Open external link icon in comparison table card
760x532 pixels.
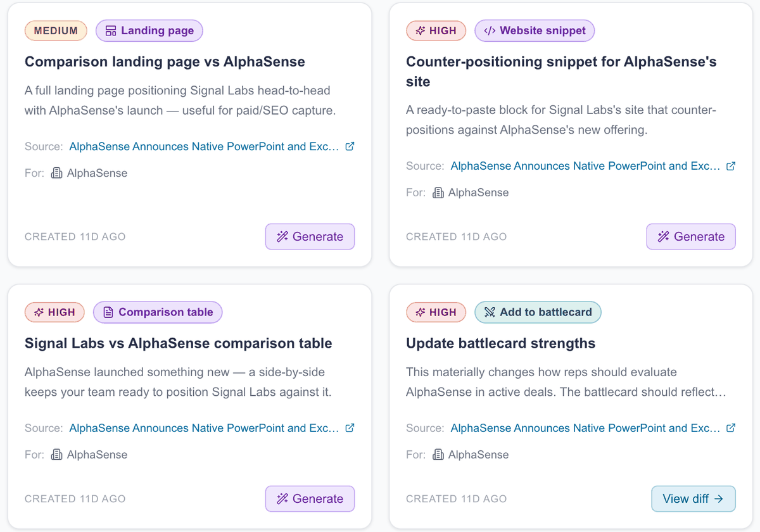[x=350, y=428]
